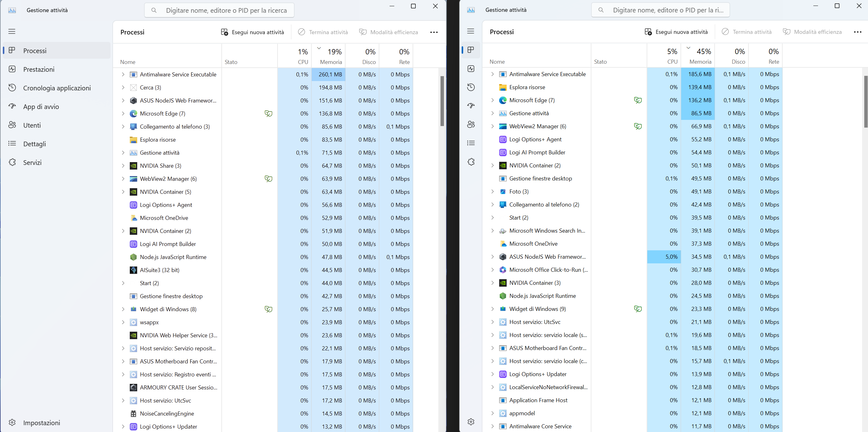The width and height of the screenshot is (868, 432).
Task: Expand NVIDIA Container (5) process group
Action: 123,192
